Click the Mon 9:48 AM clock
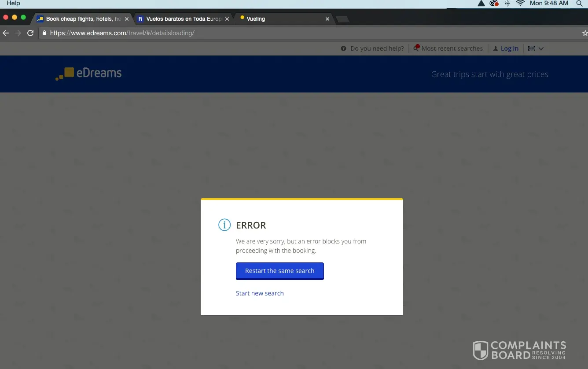Viewport: 588px width, 369px height. 549,4
